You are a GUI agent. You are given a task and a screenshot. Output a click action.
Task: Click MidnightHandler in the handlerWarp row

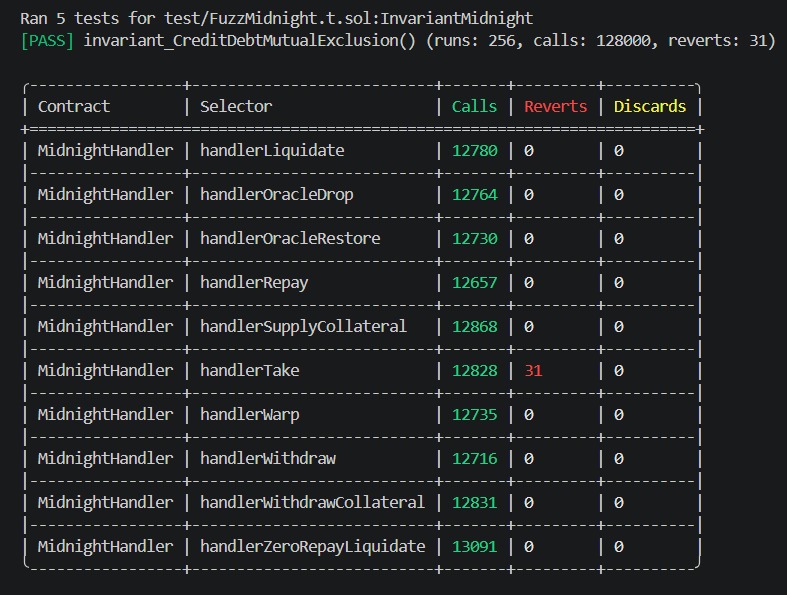(105, 415)
